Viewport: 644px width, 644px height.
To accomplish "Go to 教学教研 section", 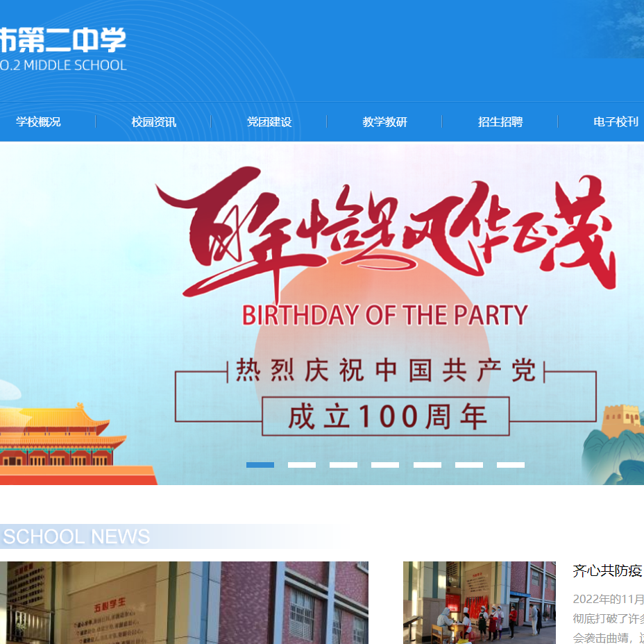I will 384,121.
